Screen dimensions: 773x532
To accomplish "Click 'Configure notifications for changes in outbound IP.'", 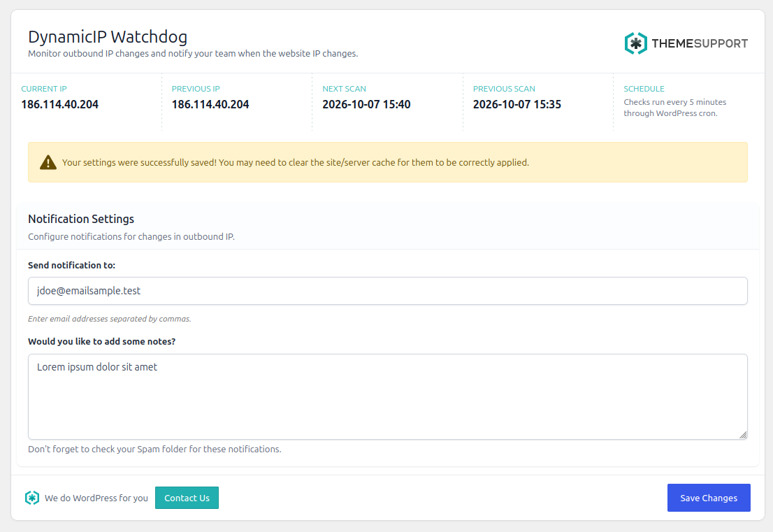I will point(131,237).
